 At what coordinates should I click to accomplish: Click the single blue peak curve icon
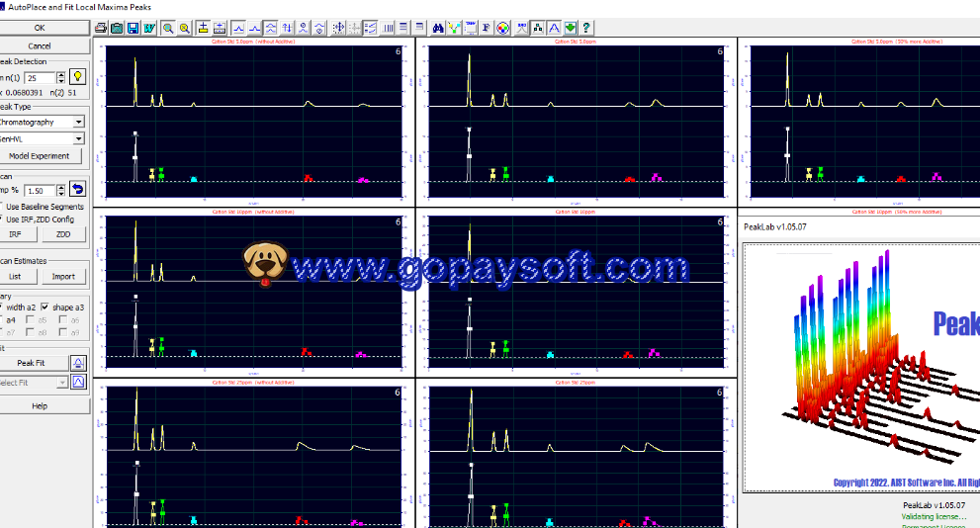pos(238,28)
